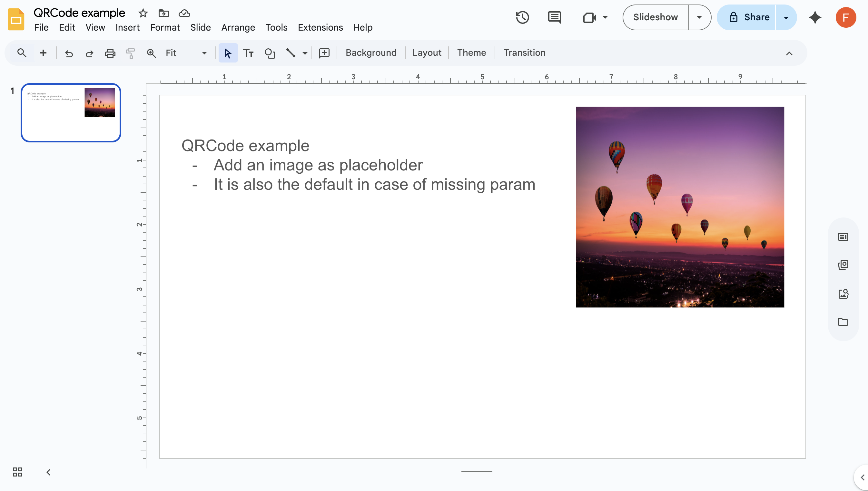Select the Line tool
Viewport: 868px width, 491px height.
coord(291,53)
